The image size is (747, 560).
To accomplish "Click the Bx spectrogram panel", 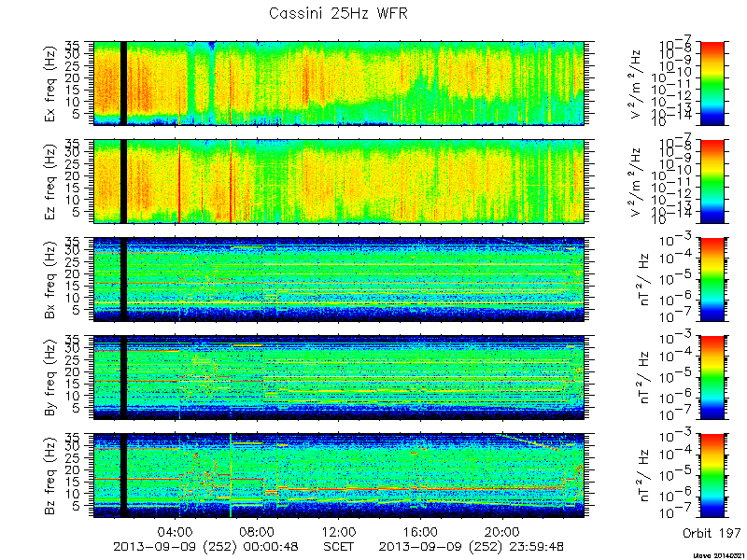I will click(339, 279).
